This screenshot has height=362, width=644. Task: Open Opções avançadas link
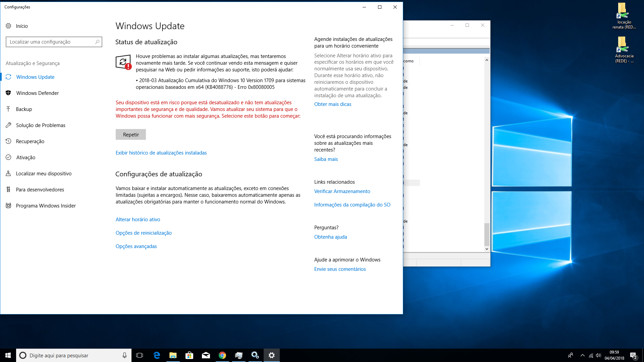pos(136,246)
